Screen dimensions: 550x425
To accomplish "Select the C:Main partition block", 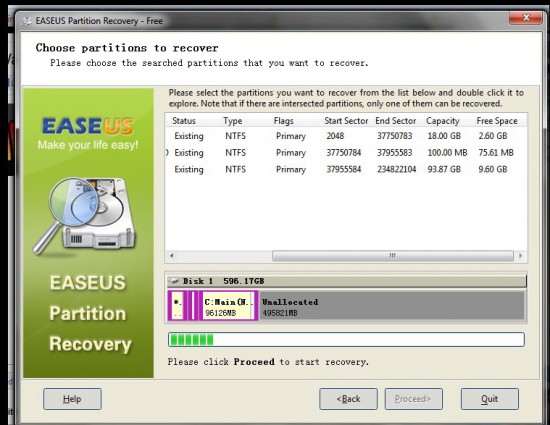I will coord(229,306).
